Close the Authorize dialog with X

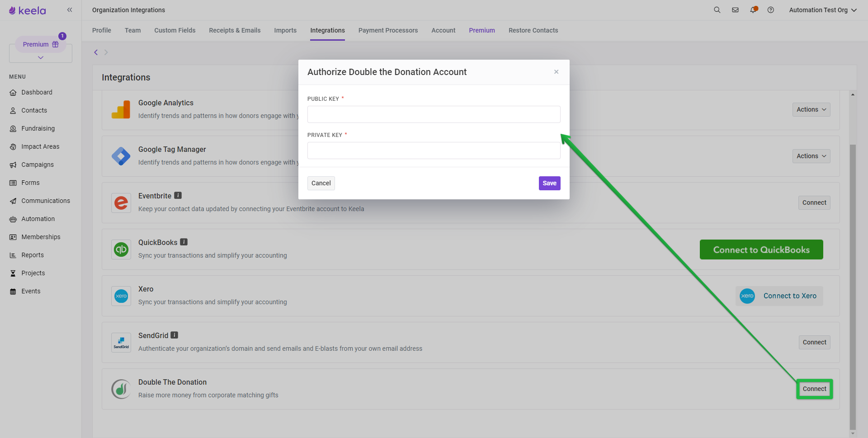click(557, 72)
